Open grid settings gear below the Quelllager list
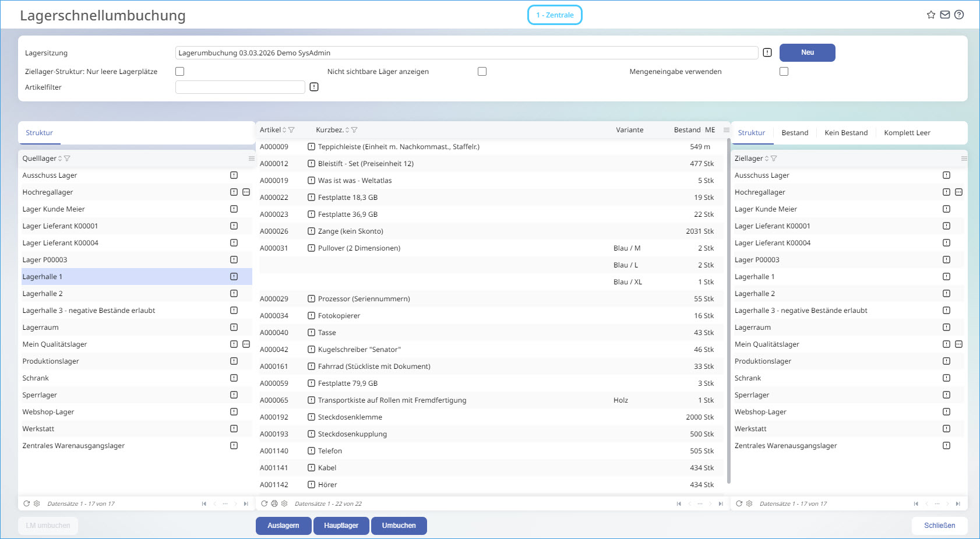Image resolution: width=980 pixels, height=539 pixels. [37, 503]
